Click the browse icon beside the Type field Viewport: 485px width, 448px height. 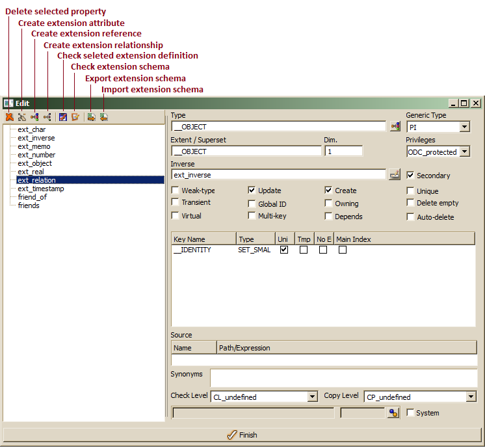[395, 127]
